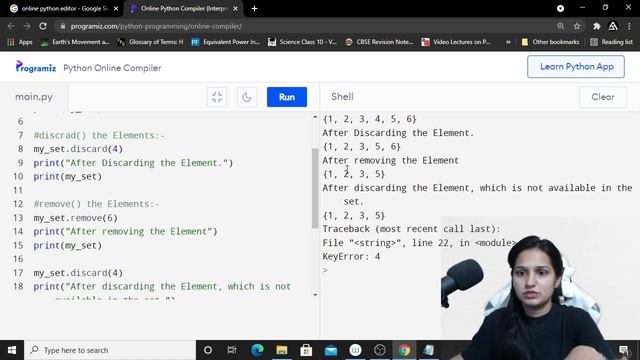
Task: Click the Traceback output line in the Shell
Action: (x=411, y=229)
